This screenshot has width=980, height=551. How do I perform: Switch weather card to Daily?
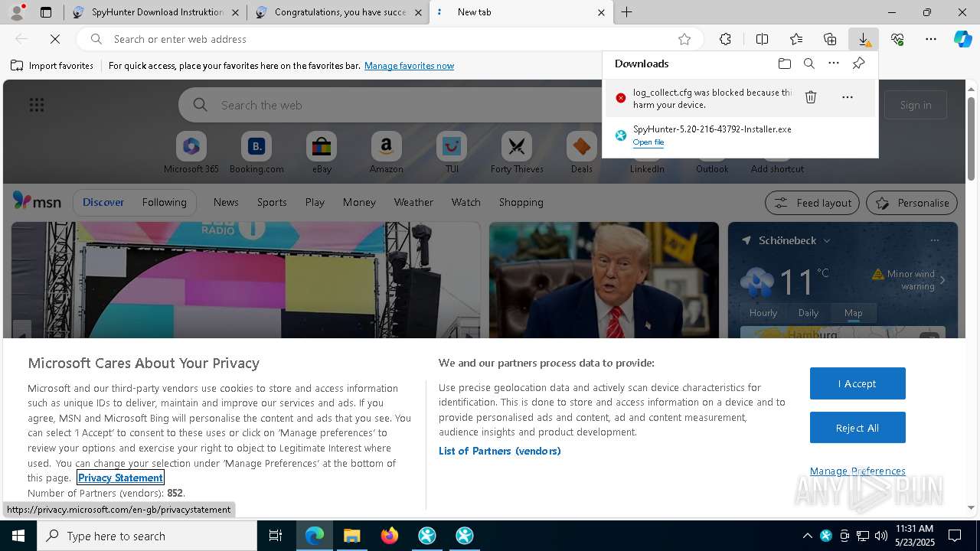point(808,312)
